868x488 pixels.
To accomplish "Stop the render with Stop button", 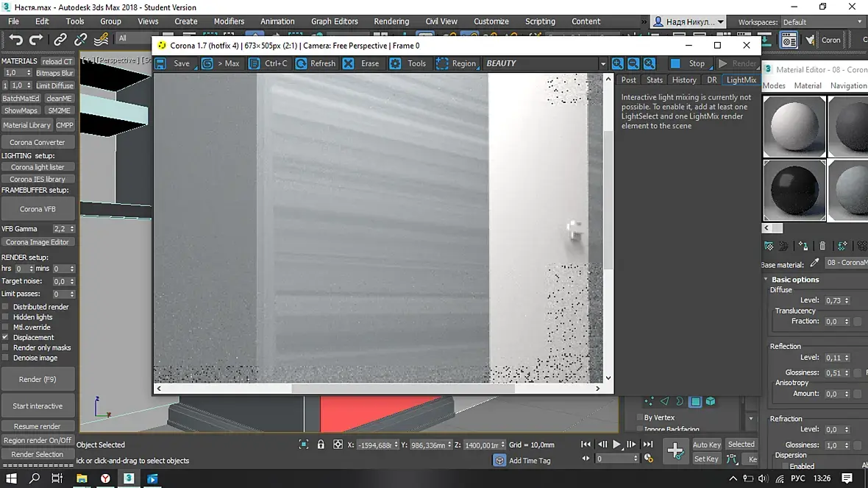I will 689,63.
